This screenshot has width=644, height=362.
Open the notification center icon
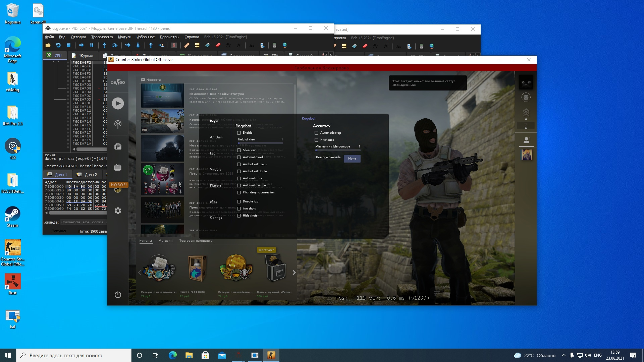(x=633, y=355)
